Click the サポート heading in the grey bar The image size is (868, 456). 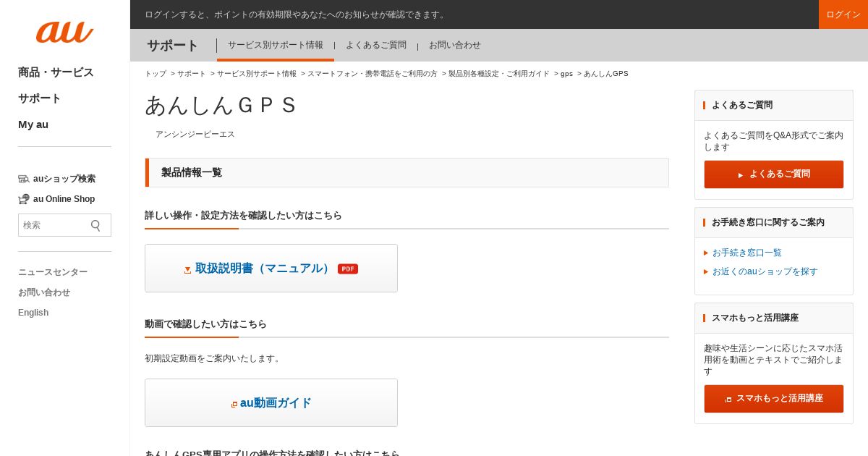[x=173, y=46]
